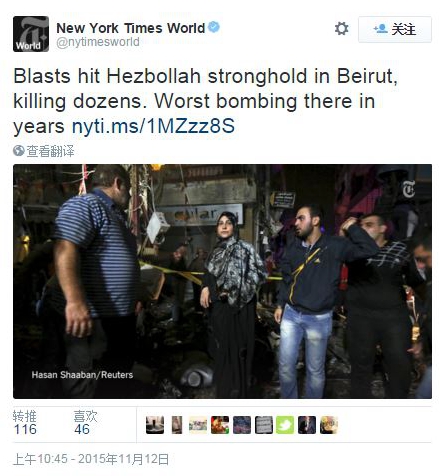Click the globe icon beside 查看翻译
Viewport: 440px width, 476px height.
pos(19,151)
